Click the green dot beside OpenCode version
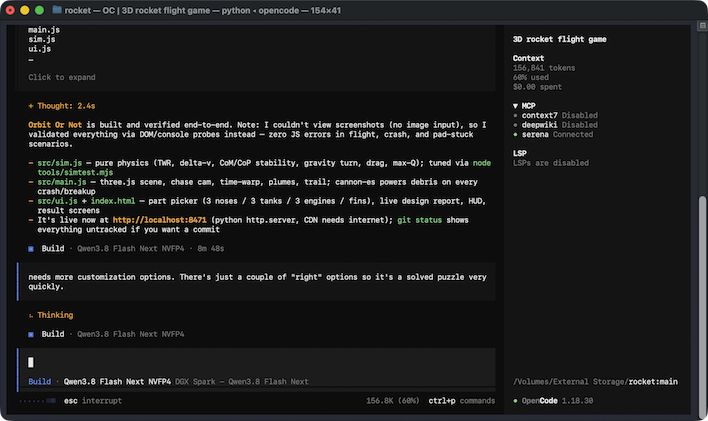 coord(515,401)
